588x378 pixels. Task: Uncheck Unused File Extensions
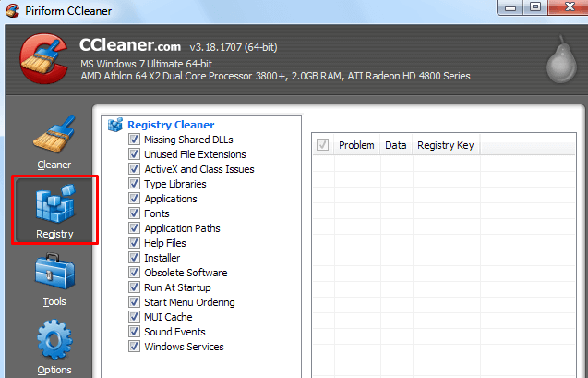(134, 154)
